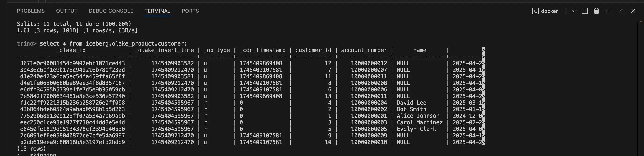644x156 pixels.
Task: Click the _olake_id column header text
Action: pos(71,50)
